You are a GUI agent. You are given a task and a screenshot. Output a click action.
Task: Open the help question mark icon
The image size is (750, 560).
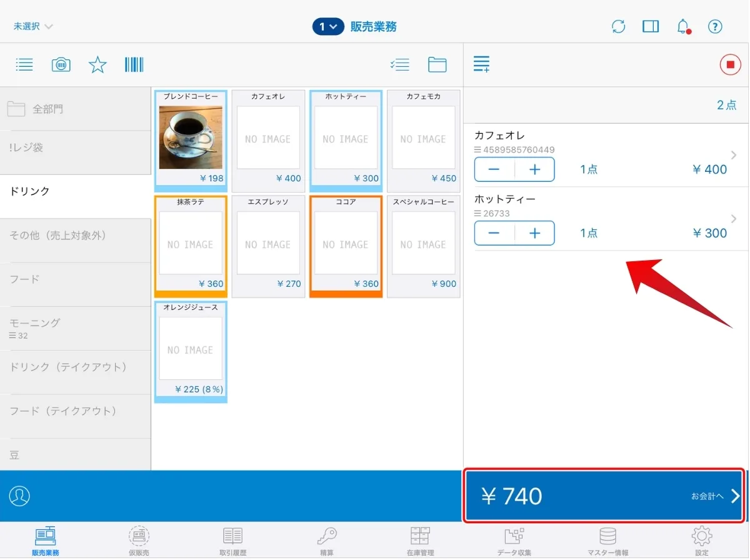(715, 26)
